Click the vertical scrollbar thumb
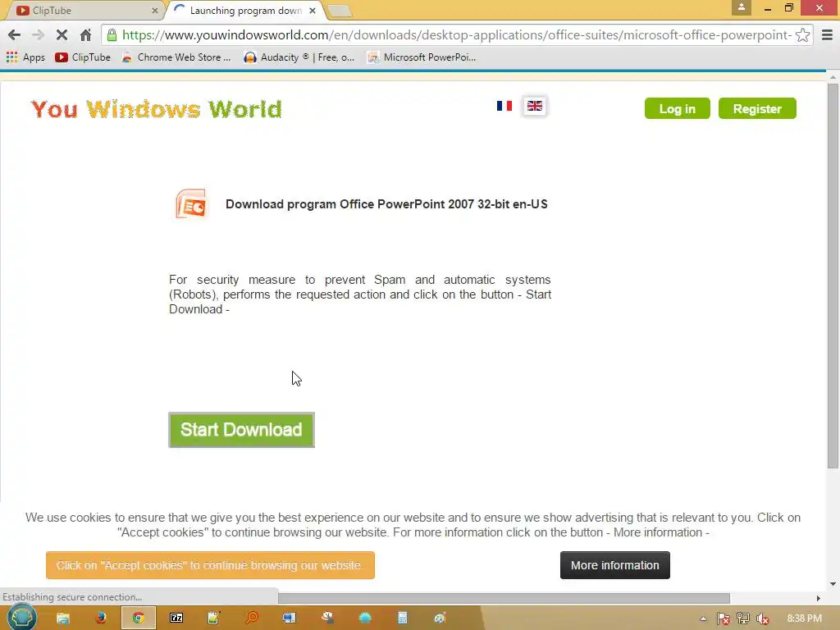This screenshot has width=840, height=630. (833, 276)
